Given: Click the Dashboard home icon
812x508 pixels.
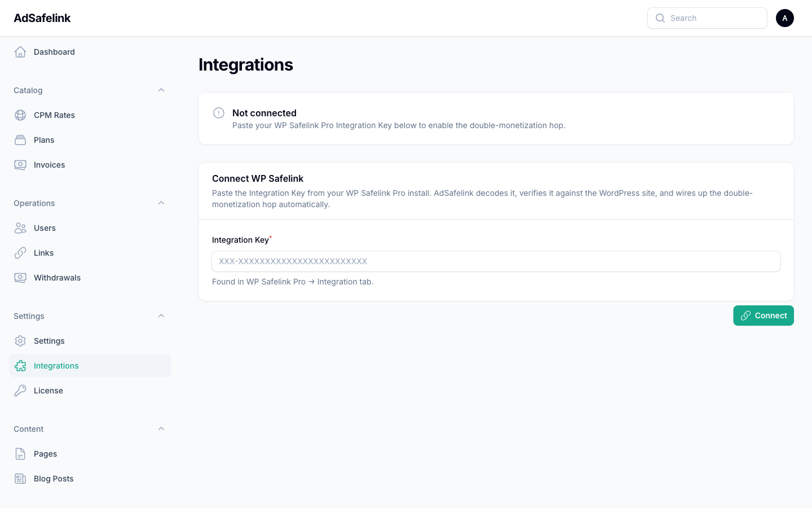Looking at the screenshot, I should (x=20, y=52).
